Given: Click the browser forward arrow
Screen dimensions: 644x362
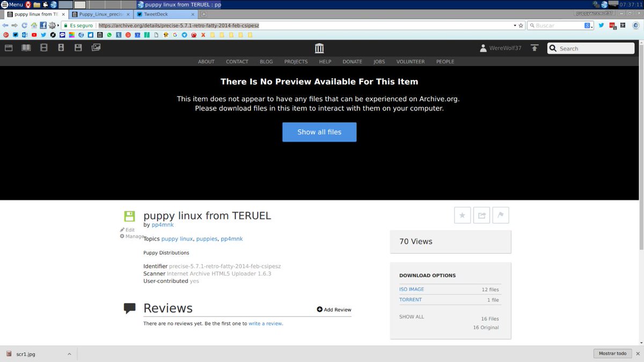Looking at the screenshot, I should pos(14,25).
